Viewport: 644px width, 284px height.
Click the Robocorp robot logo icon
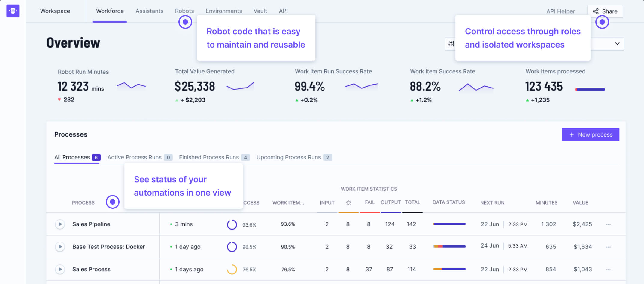[13, 11]
